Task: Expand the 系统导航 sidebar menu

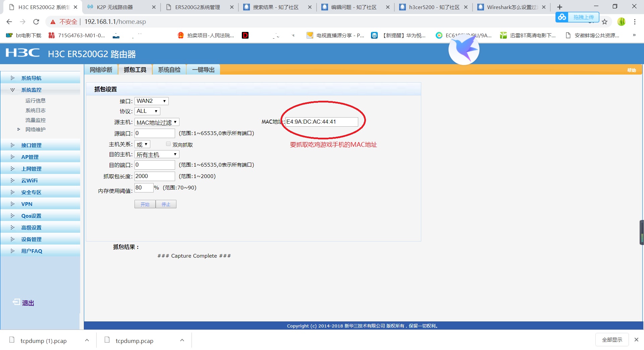Action: coord(40,78)
